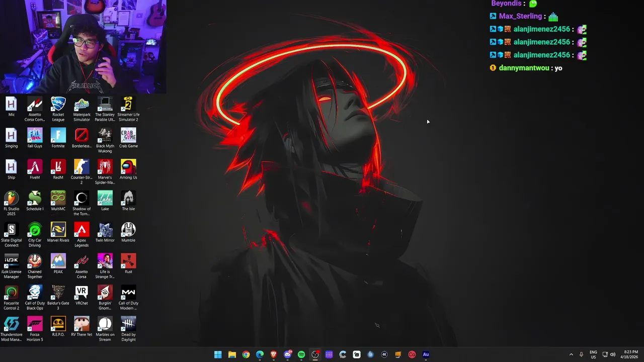Viewport: 644px width, 362px height.
Task: Launch RV There Yet desktop icon
Action: click(82, 327)
